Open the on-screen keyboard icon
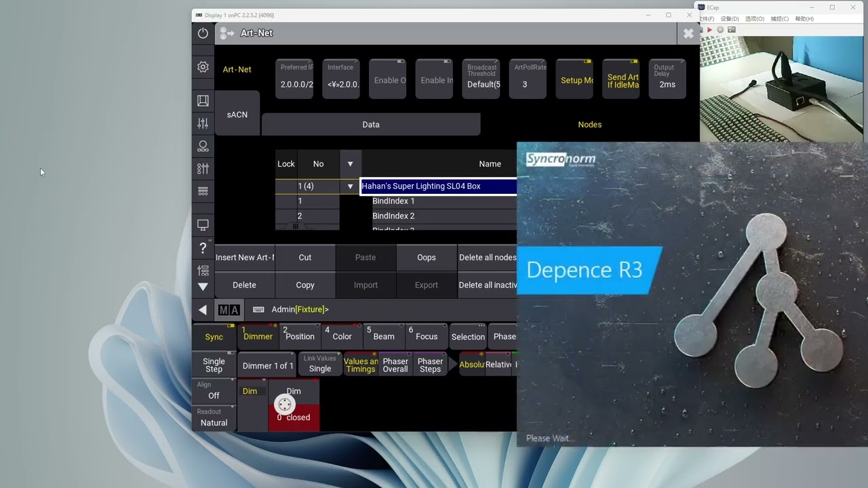 pyautogui.click(x=258, y=310)
